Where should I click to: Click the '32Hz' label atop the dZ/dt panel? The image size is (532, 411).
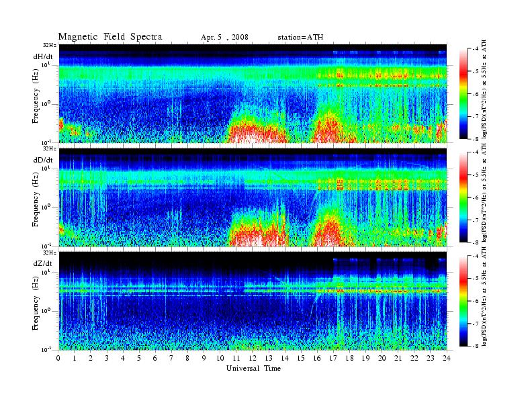tap(49, 253)
